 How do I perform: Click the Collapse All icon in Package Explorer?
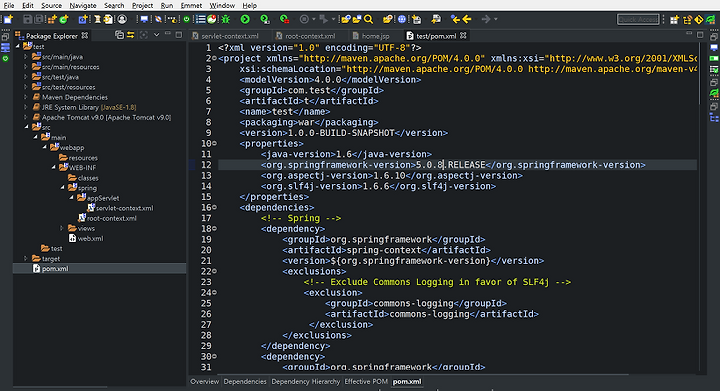coord(119,35)
